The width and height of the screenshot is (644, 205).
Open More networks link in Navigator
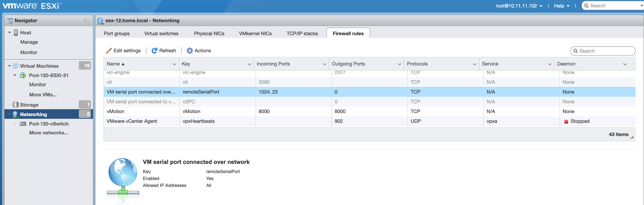49,133
